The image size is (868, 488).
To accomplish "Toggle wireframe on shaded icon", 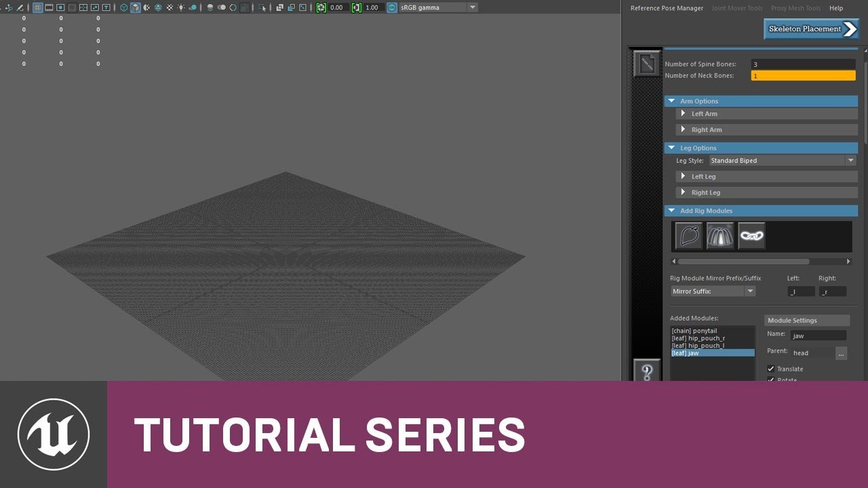I will [x=157, y=7].
